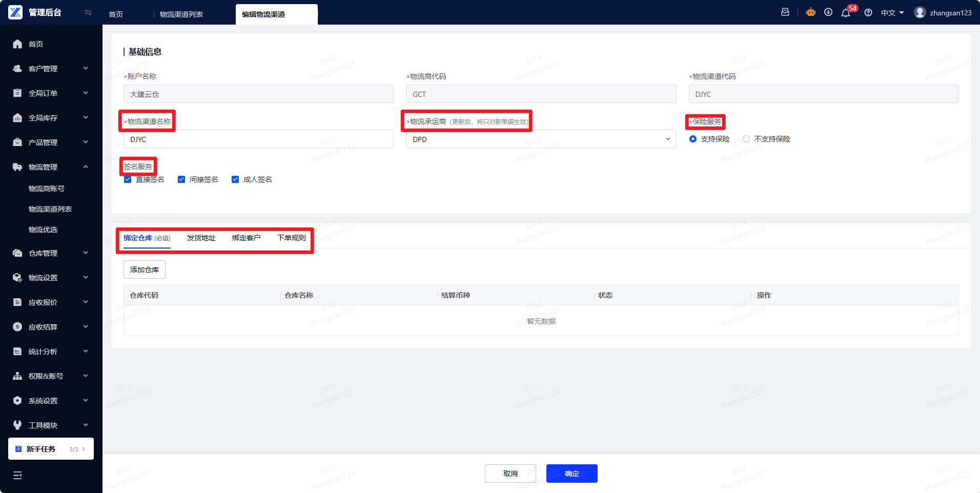Open the orange robot assistant icon

(x=811, y=12)
